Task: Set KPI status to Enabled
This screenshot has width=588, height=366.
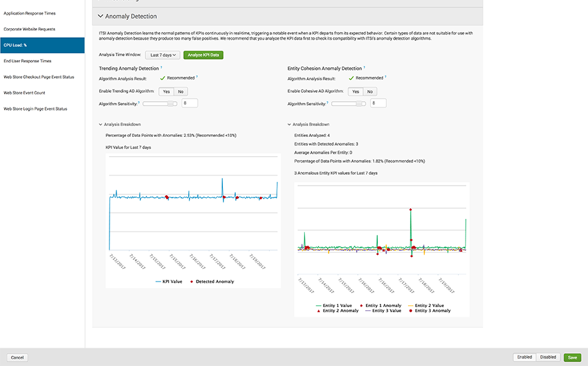Action: 525,357
